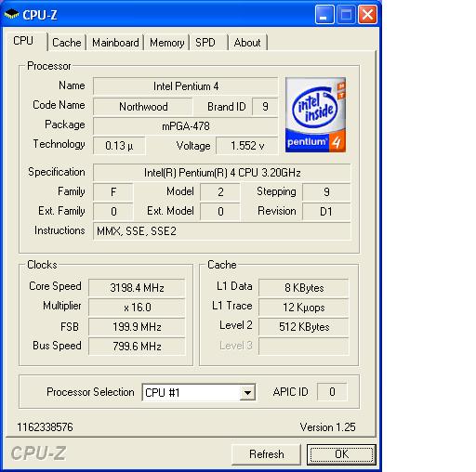Expand the Processor Selection dropdown arrow

247,392
